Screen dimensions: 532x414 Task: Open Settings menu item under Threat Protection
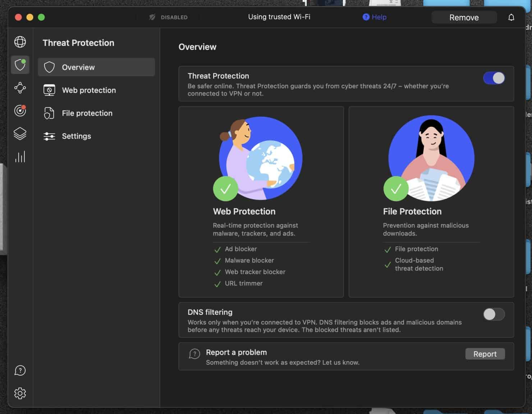pyautogui.click(x=96, y=136)
